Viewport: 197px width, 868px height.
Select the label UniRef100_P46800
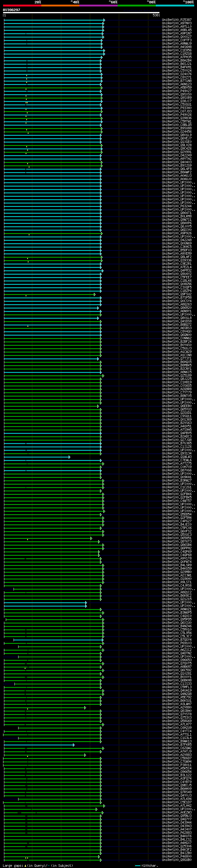click(176, 856)
